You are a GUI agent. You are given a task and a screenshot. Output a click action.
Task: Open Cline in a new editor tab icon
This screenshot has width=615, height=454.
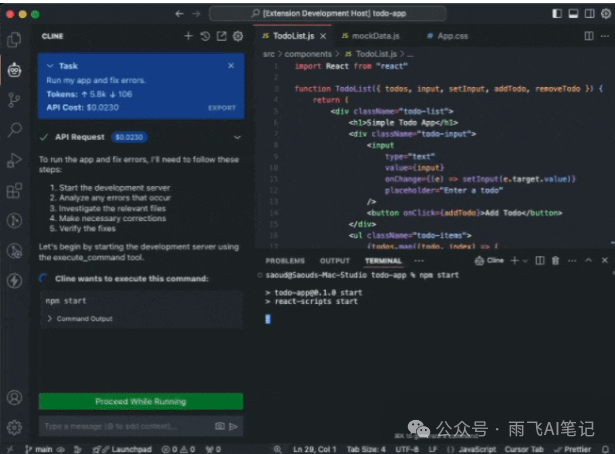[x=222, y=36]
